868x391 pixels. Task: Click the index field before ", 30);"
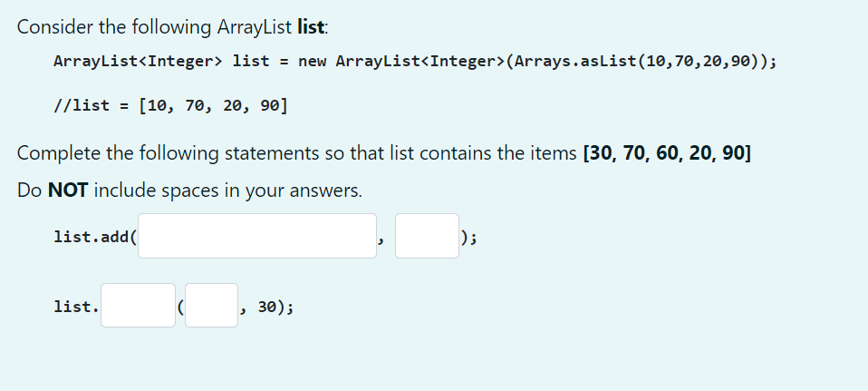[x=211, y=306]
